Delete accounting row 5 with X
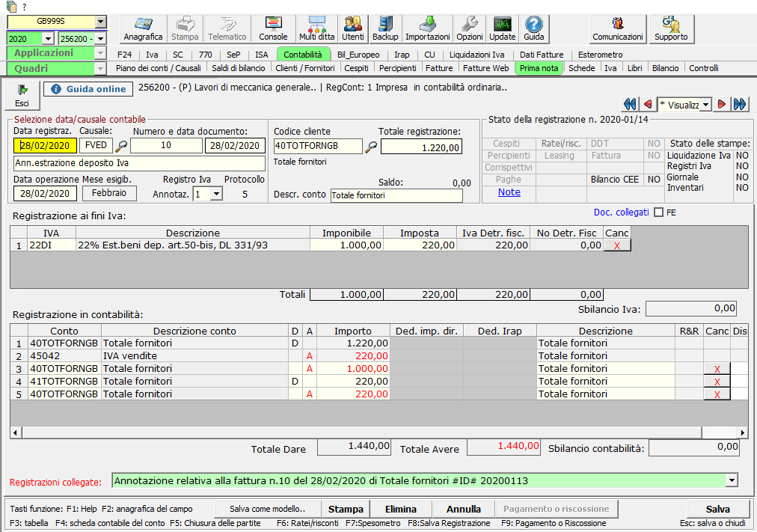 tap(717, 394)
